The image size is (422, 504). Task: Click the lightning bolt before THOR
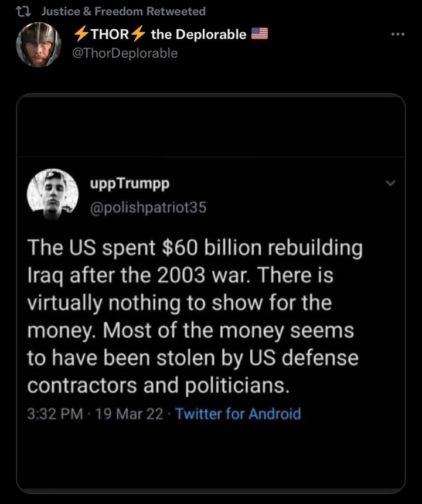click(x=80, y=35)
